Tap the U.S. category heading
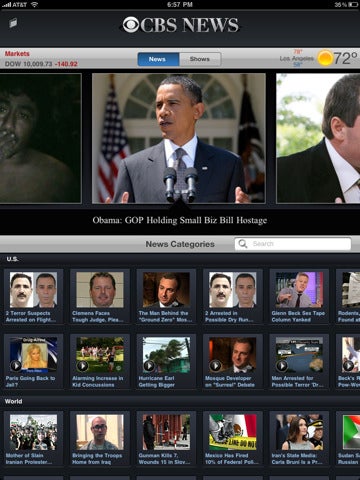Screen dimensions: 360x480 [x=12, y=259]
